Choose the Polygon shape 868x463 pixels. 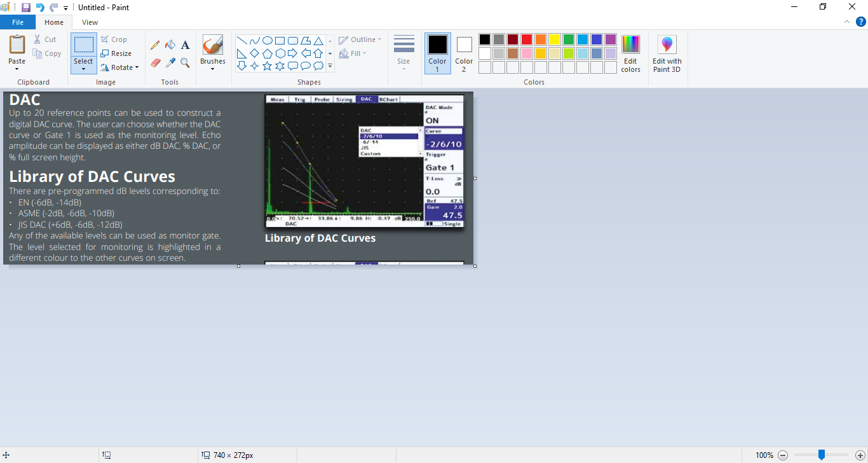306,40
